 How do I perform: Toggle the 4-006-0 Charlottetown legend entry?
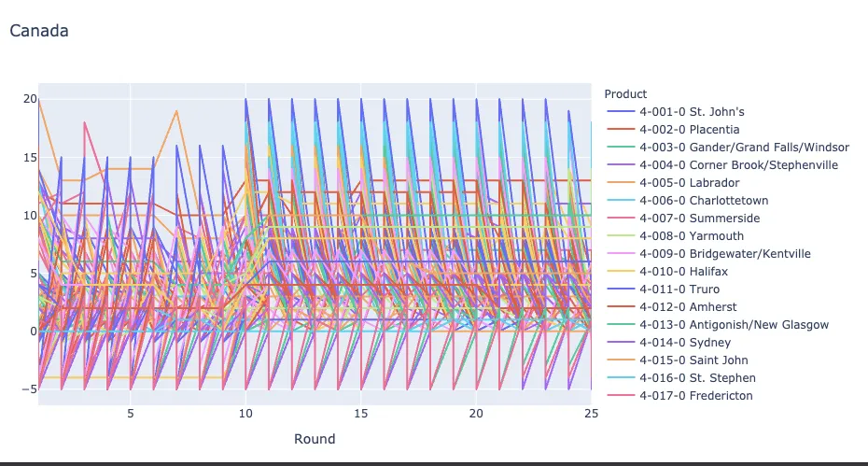(688, 201)
